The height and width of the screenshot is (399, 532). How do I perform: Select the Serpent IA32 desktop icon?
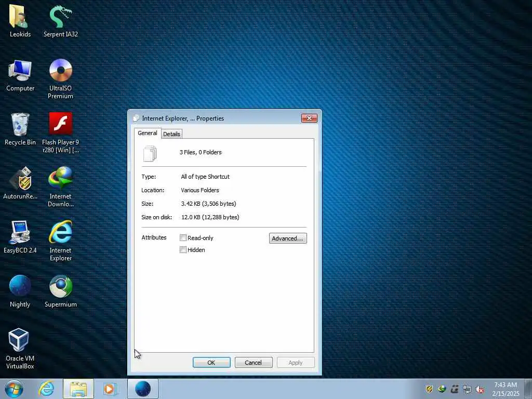point(60,21)
